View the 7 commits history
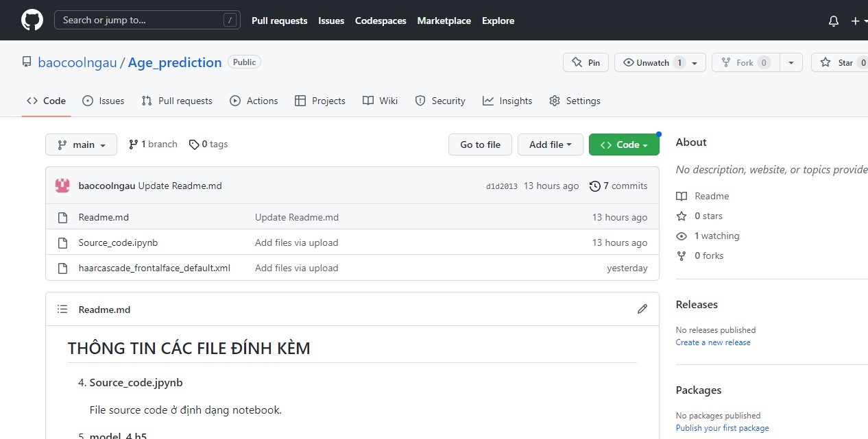Image resolution: width=868 pixels, height=439 pixels. click(618, 186)
